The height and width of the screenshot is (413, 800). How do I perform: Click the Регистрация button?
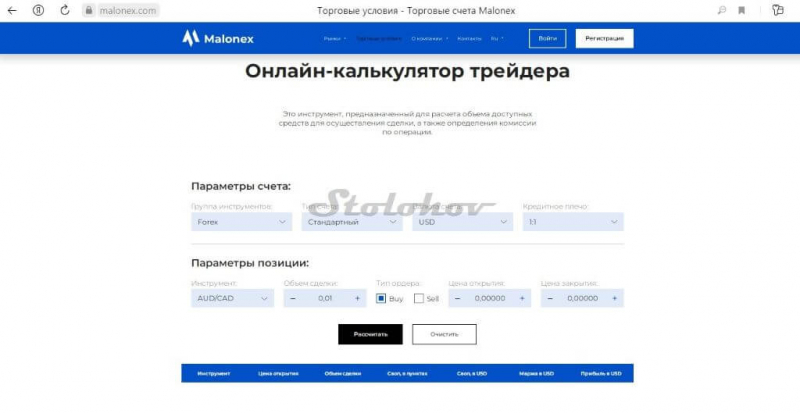(x=605, y=38)
